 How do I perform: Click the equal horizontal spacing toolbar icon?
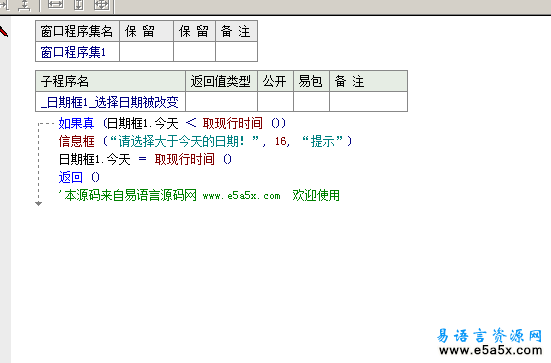(x=4, y=5)
